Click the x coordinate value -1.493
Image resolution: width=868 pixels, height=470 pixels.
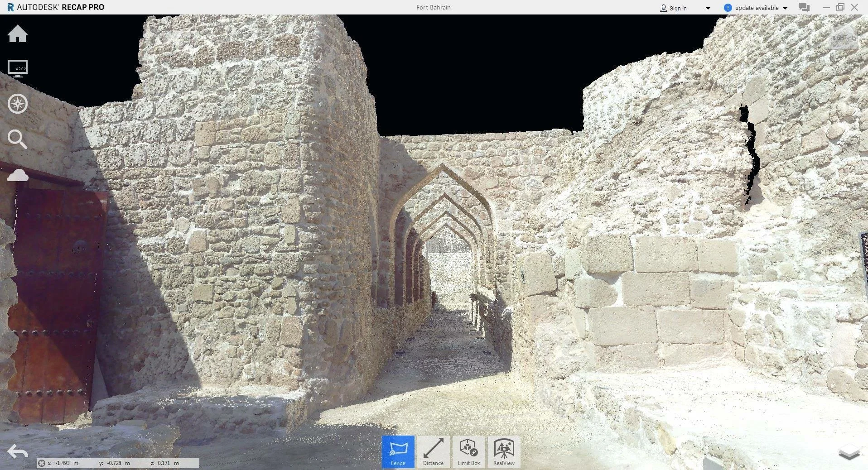click(x=63, y=463)
